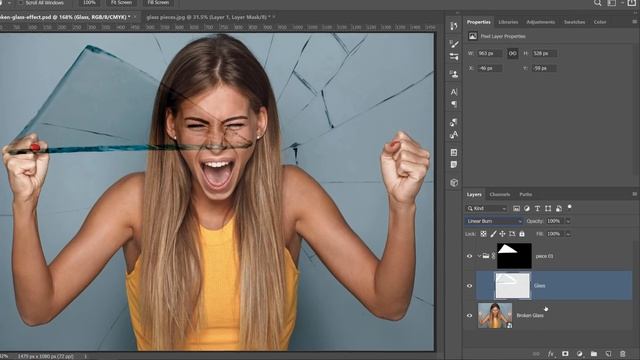
Task: Open the Notes panel icon
Action: 454,164
